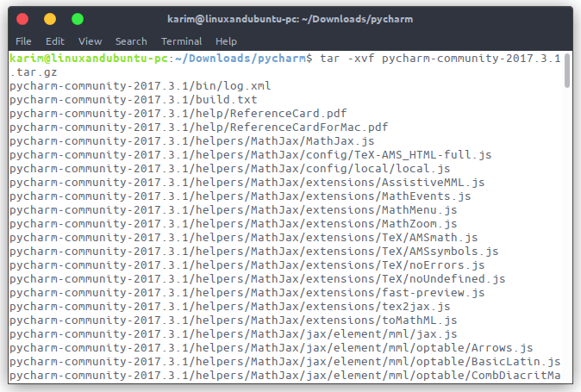The width and height of the screenshot is (581, 392).
Task: Click the line ending in optable/BasicLatin.js
Action: point(285,361)
